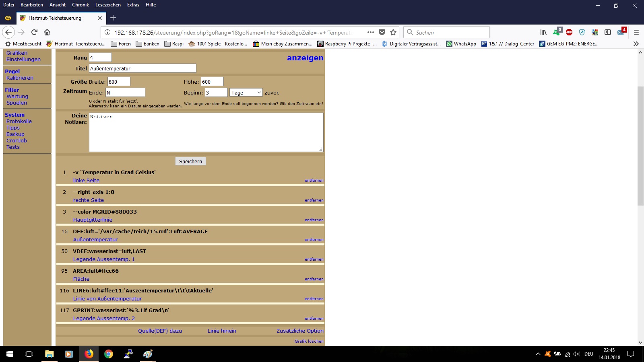Viewport: 644px width, 362px height.
Task: Open the Pocket save icon
Action: click(382, 32)
